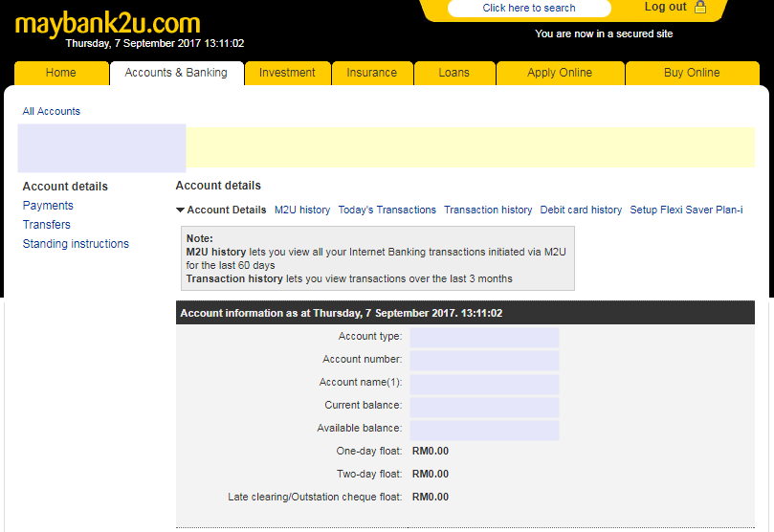The height and width of the screenshot is (532, 774).
Task: Click the 'Two-day float:' label
Action: 369,475
